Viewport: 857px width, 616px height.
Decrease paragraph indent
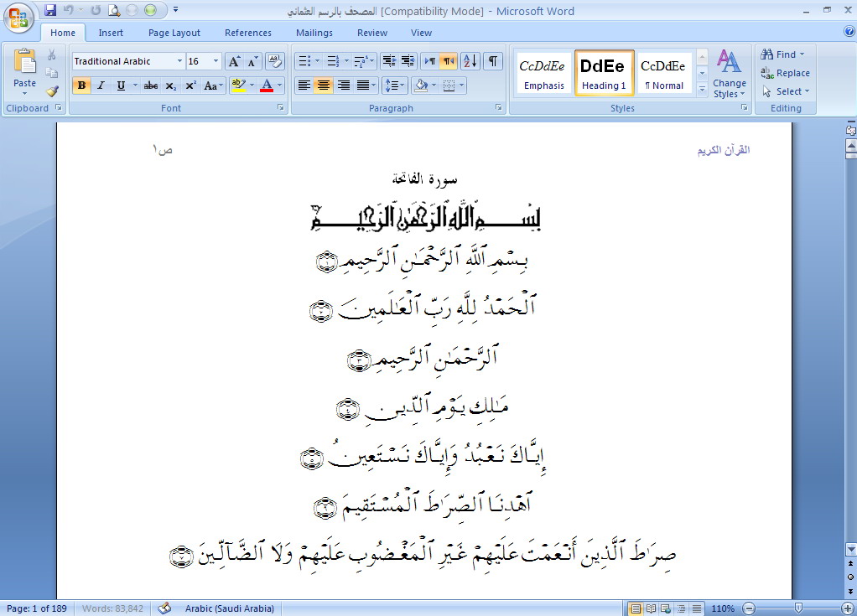(x=389, y=60)
